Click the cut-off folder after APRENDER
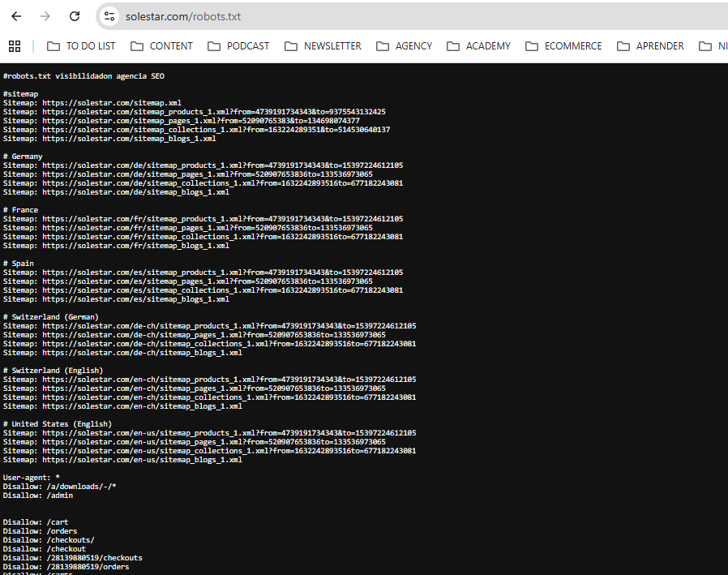 [713, 46]
